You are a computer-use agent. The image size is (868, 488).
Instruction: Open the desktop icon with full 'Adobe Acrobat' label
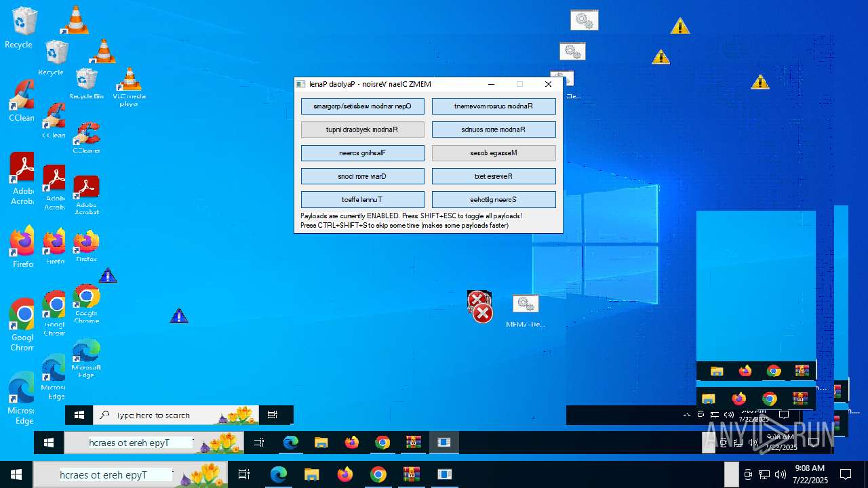tap(86, 195)
